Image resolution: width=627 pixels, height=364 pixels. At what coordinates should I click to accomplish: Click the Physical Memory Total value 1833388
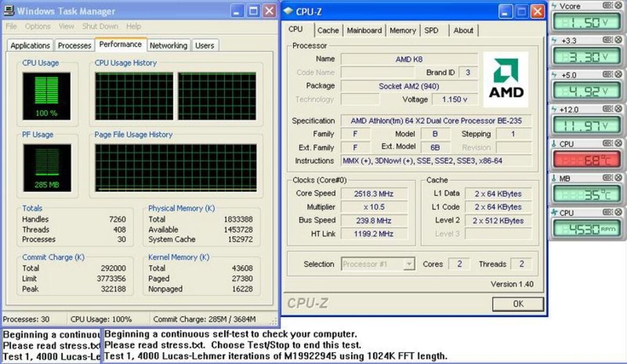click(238, 219)
